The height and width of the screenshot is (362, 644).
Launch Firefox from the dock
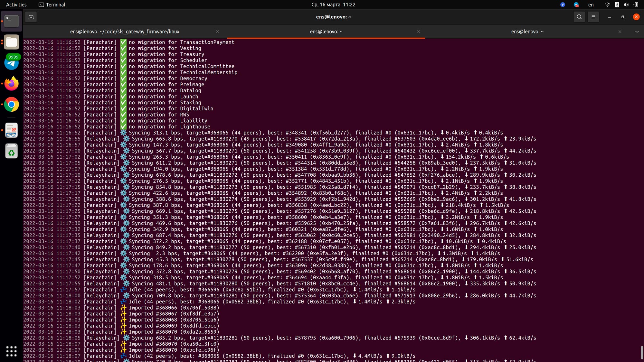[x=11, y=83]
